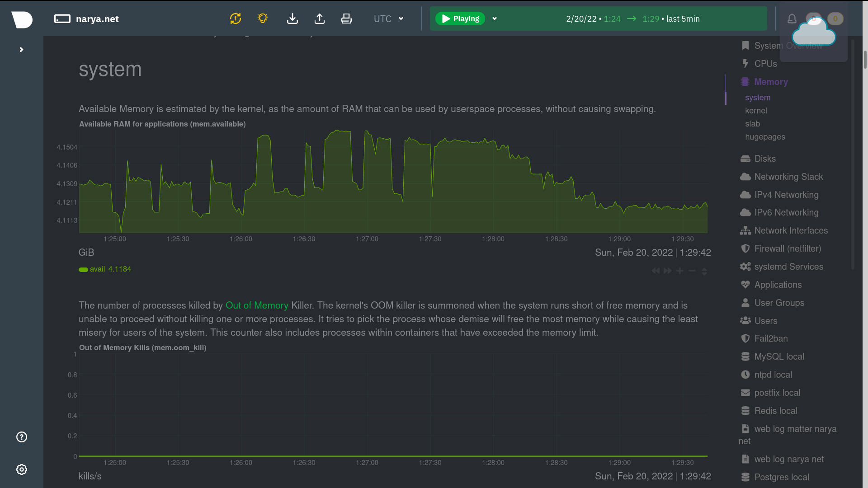Open the Disks section in the menu
The height and width of the screenshot is (488, 868).
click(764, 159)
